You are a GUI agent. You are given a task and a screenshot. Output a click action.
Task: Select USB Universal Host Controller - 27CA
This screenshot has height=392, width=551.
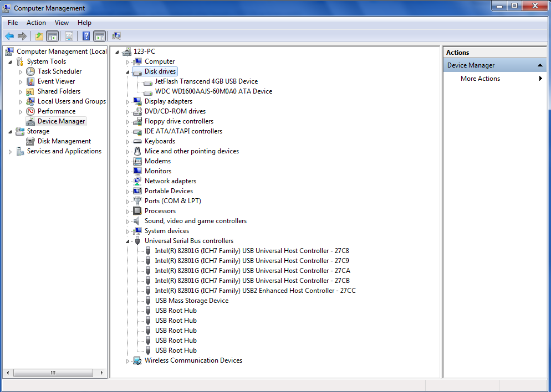coord(253,271)
